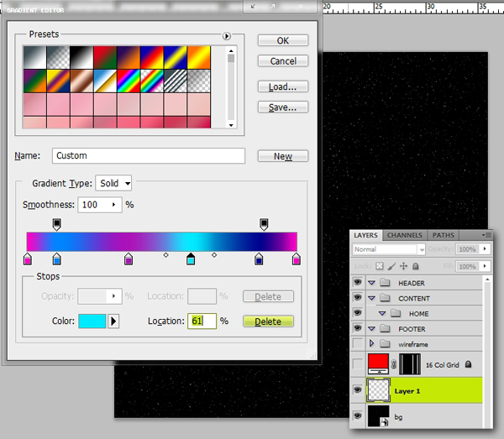This screenshot has height=439, width=504.
Task: Switch to the PATHS tab
Action: tap(444, 235)
